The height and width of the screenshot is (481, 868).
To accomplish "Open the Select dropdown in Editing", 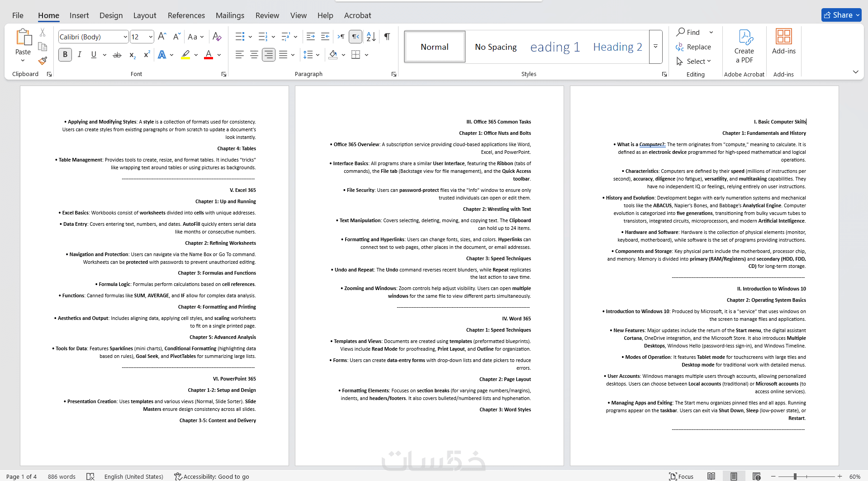I will pos(693,62).
